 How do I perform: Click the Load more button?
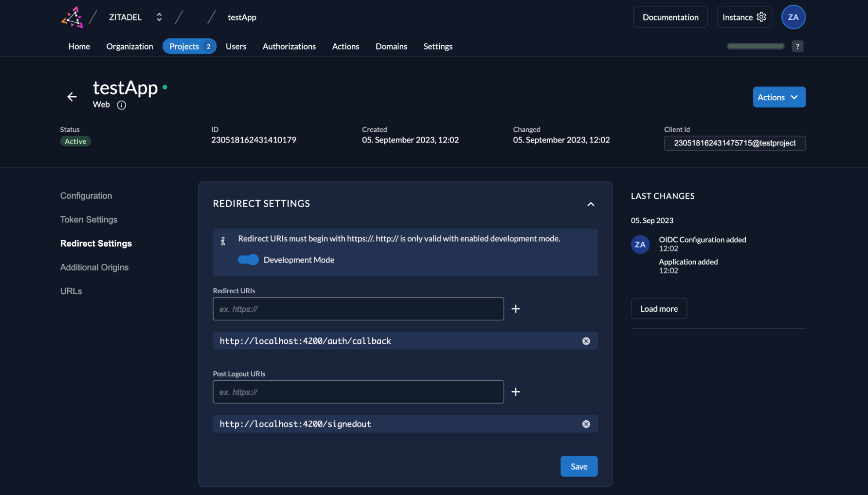click(x=659, y=308)
